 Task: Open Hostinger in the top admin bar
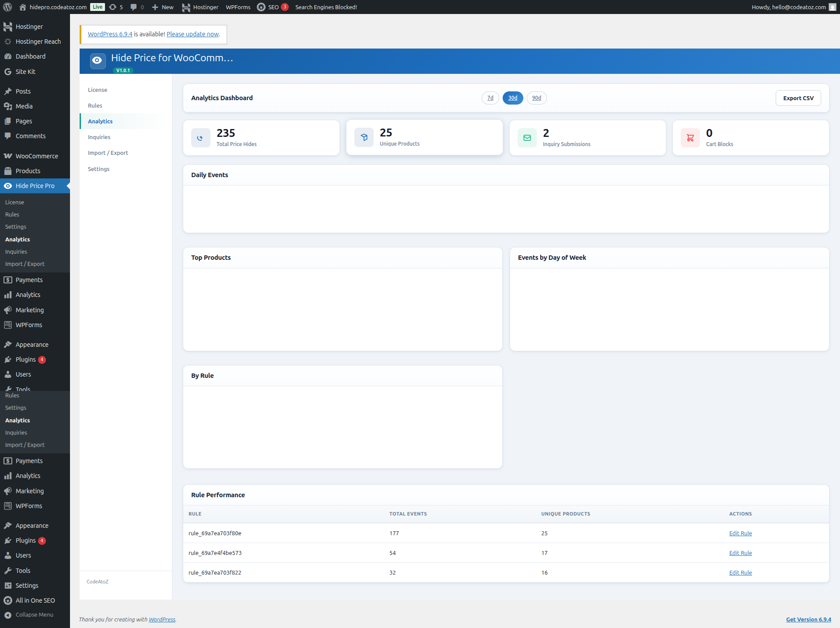200,7
